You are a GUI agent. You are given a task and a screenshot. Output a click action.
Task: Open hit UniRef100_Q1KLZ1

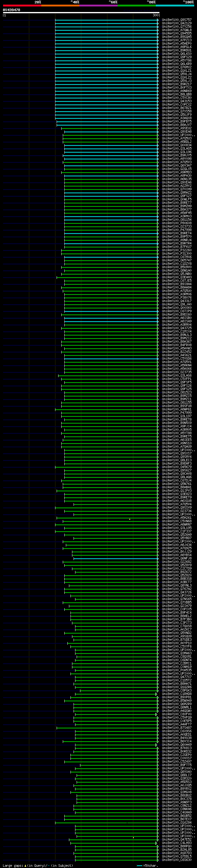(177, 71)
